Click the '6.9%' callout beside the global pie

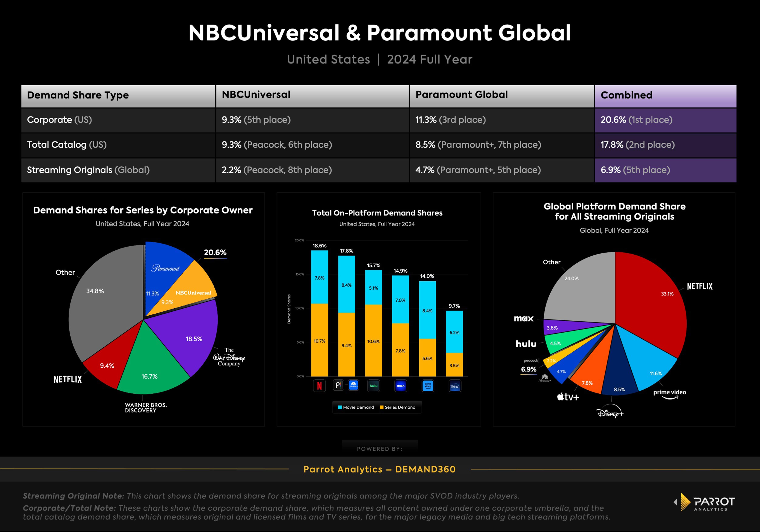click(x=529, y=370)
